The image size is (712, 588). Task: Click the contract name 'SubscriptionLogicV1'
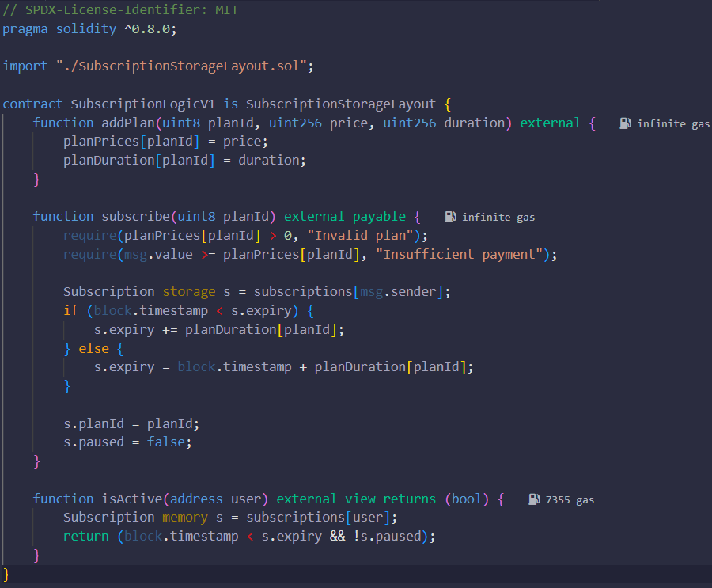[x=142, y=104]
